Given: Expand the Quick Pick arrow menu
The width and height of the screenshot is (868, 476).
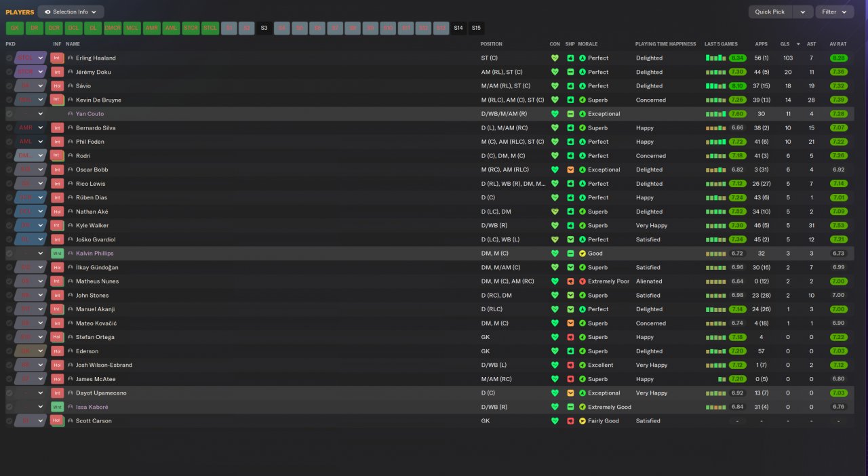Looking at the screenshot, I should 803,12.
